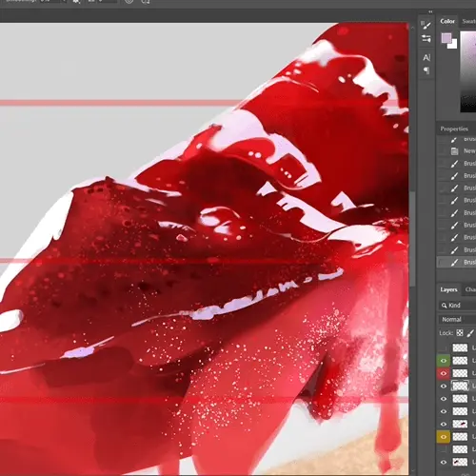Viewport: 476px width, 476px height.
Task: Select the last highlighted Brush history state
Action: tap(457, 262)
